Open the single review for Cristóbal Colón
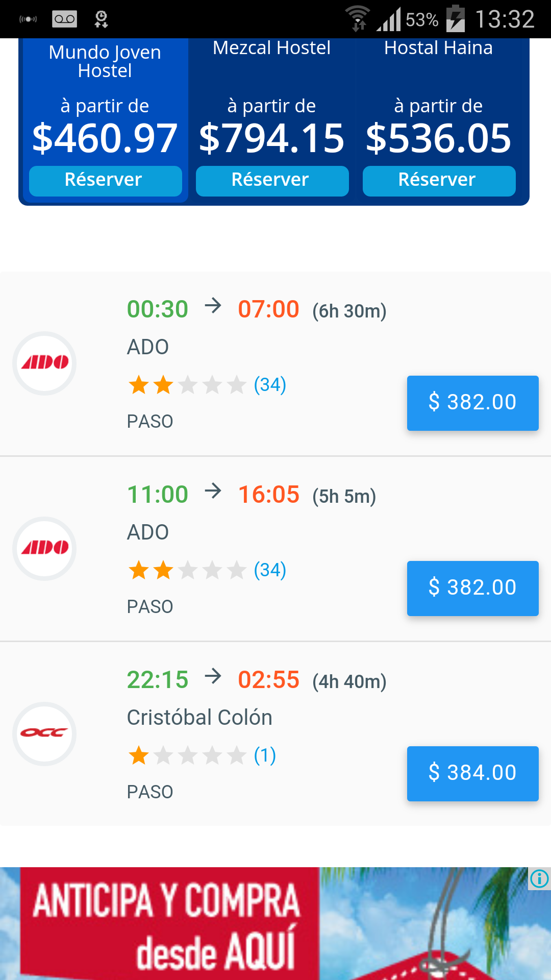Screen dimensions: 551x980 [x=265, y=755]
